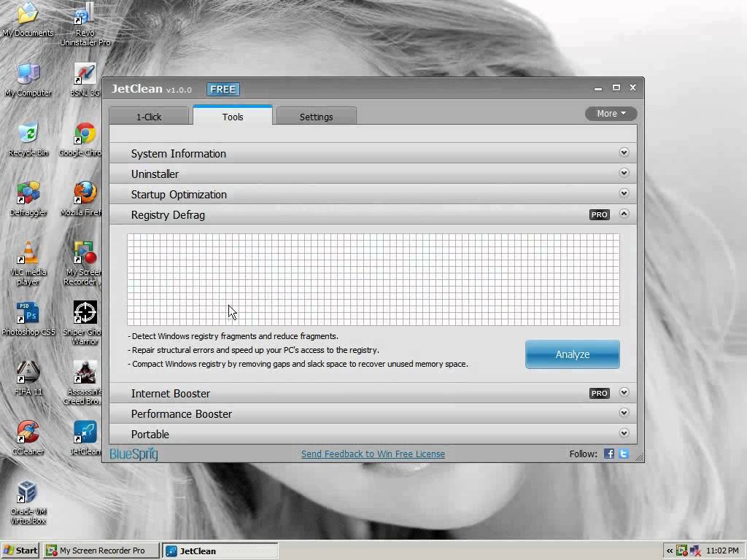Click PRO badge on Internet Booster
Viewport: 747px width, 560px height.
pyautogui.click(x=600, y=393)
